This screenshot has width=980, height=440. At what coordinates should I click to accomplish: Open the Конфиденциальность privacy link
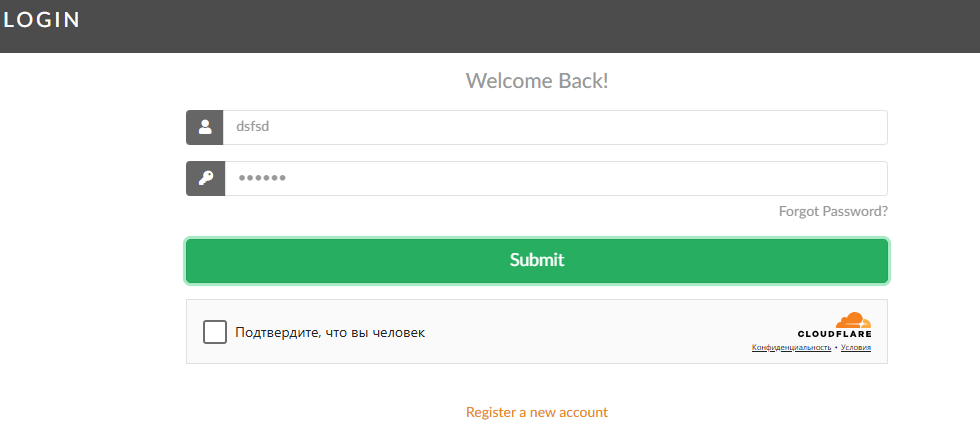click(791, 348)
